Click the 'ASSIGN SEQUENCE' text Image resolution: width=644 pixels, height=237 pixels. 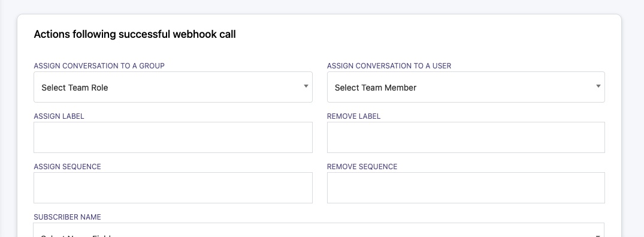(67, 167)
